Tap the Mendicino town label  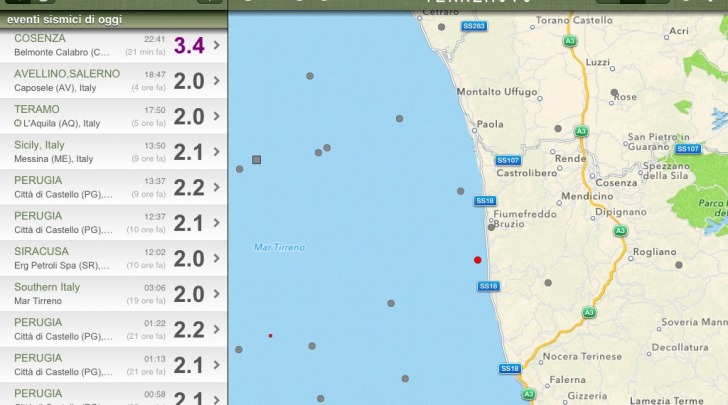[x=587, y=196]
